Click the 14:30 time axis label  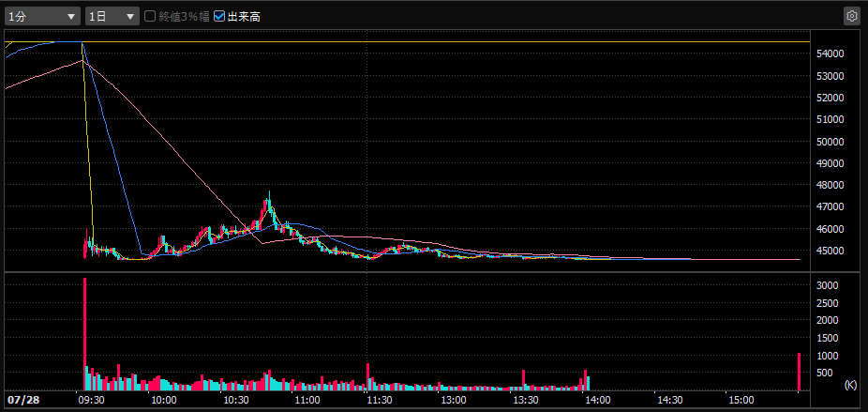pos(668,401)
